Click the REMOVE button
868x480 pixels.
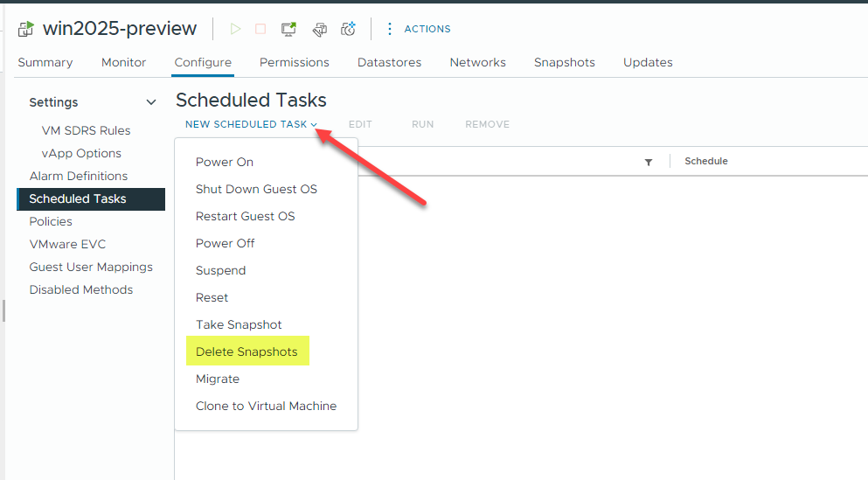487,124
